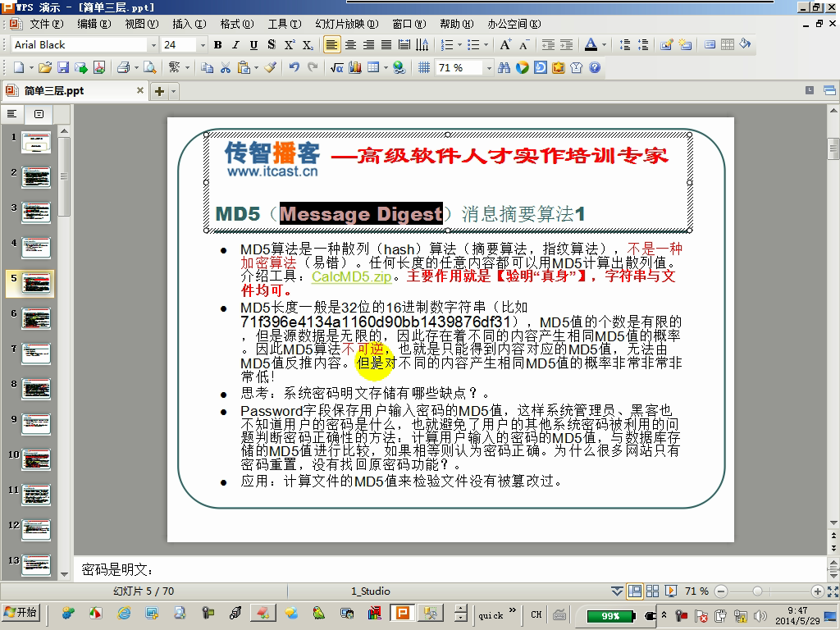
Task: Open the 幻灯片放映 menu
Action: [x=347, y=24]
